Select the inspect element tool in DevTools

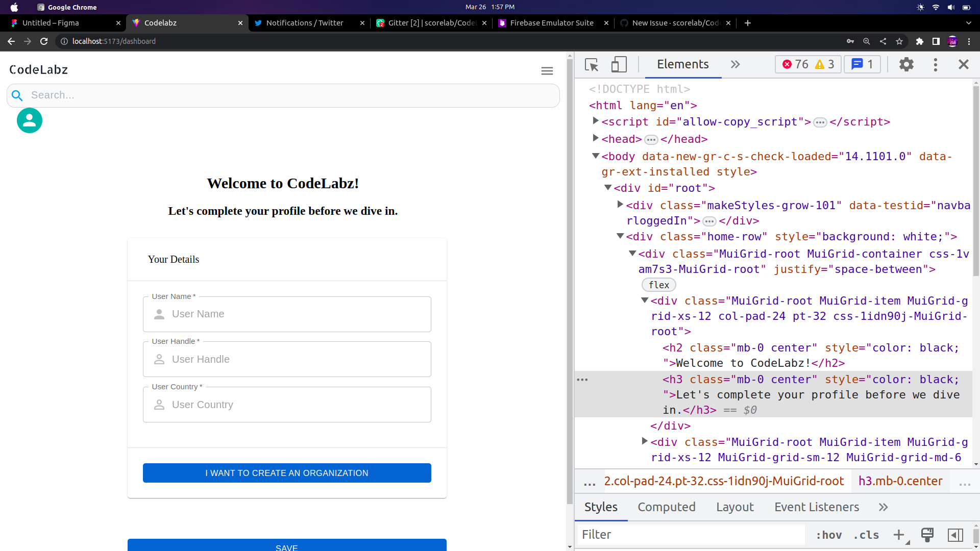point(591,65)
